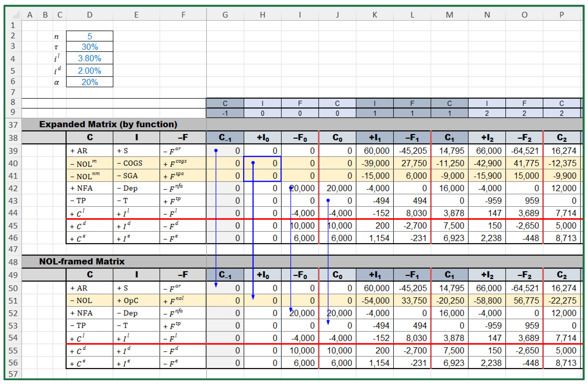
Task: Click the Expanded Matrix (by function) heading
Action: pyautogui.click(x=108, y=124)
